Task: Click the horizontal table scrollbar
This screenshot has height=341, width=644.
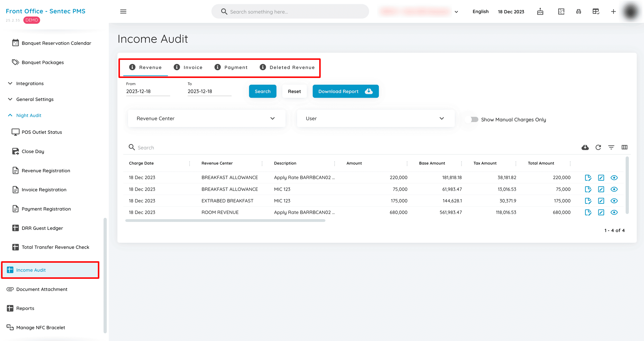Action: (225, 221)
